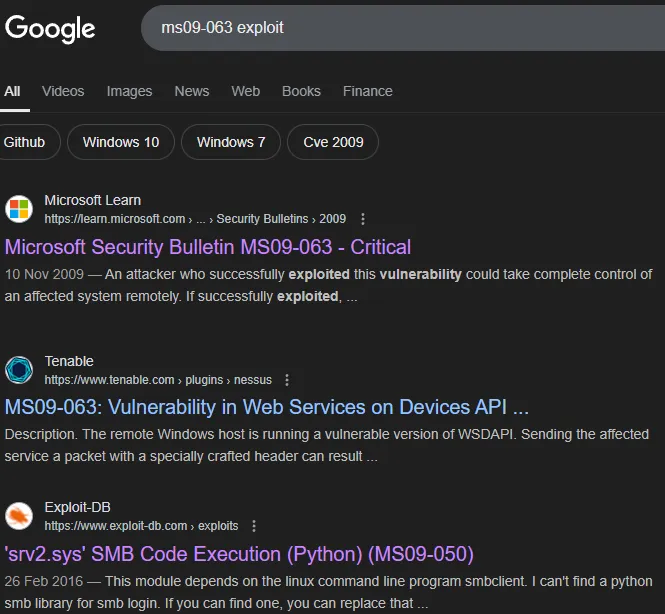Viewport: 665px width, 614px height.
Task: Select the All results tab
Action: point(12,91)
